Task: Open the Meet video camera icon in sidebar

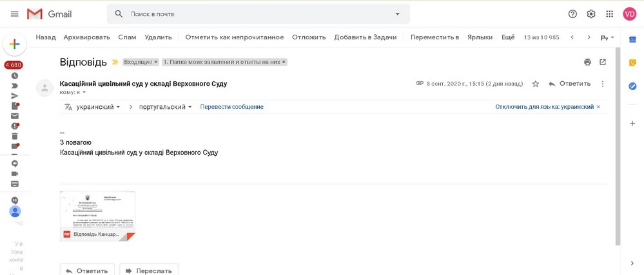Action: coord(14,174)
